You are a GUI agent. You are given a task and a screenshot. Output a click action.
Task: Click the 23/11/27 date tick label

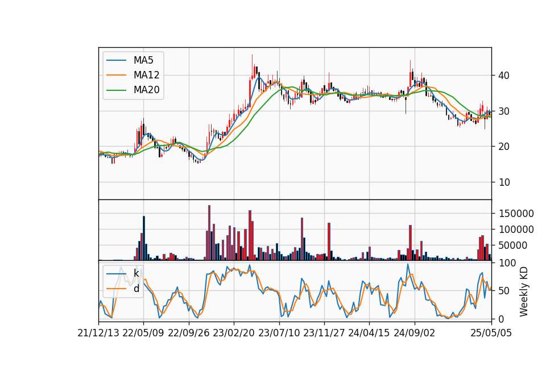click(324, 333)
